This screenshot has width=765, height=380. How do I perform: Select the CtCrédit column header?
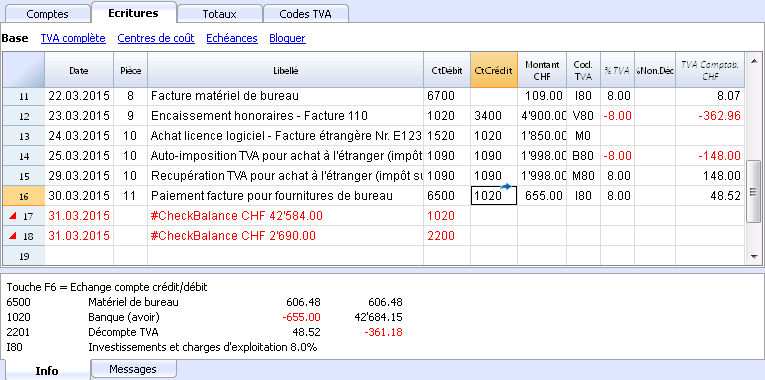494,70
